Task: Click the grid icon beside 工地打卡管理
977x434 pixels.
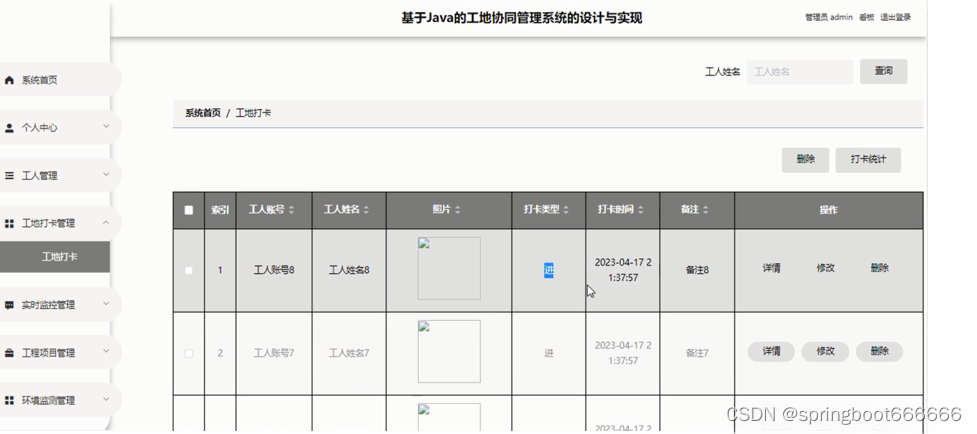Action: (9, 224)
